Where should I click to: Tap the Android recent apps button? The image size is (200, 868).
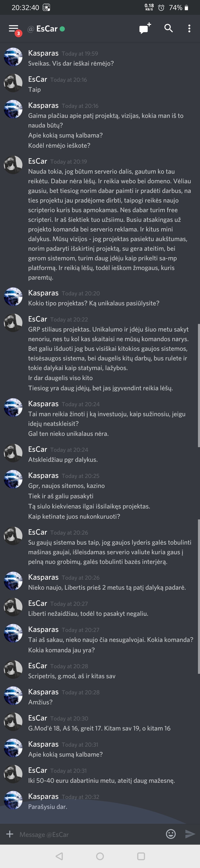pos(141,856)
